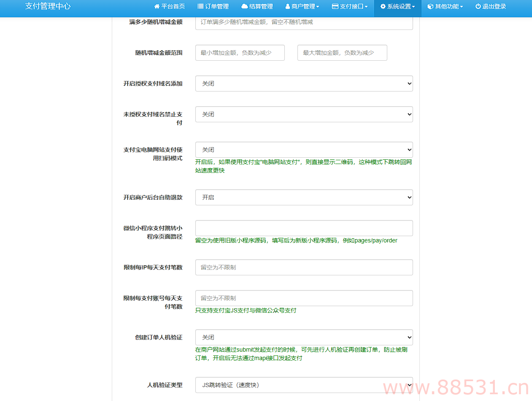Click the 支付管理中心 brand title
The height and width of the screenshot is (401, 532).
(x=48, y=6)
